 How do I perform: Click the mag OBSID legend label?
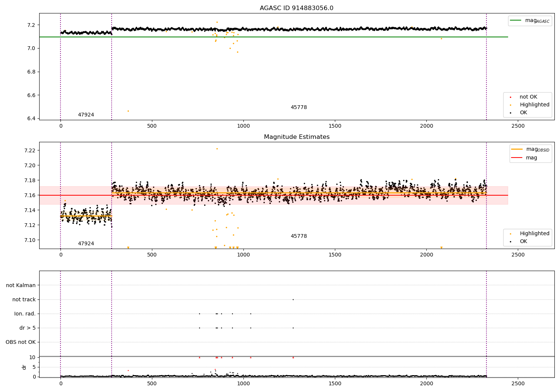pyautogui.click(x=538, y=149)
